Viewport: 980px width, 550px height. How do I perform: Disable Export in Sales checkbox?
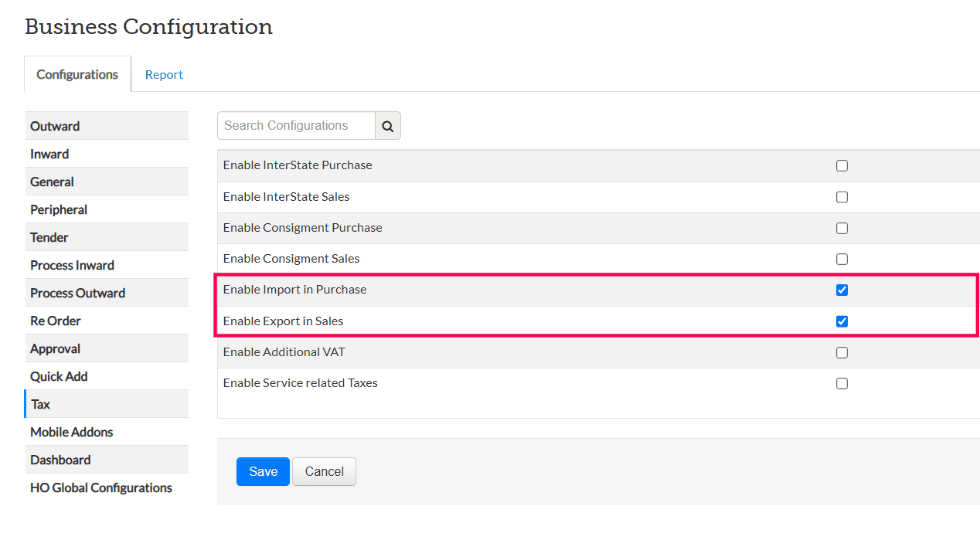(842, 321)
